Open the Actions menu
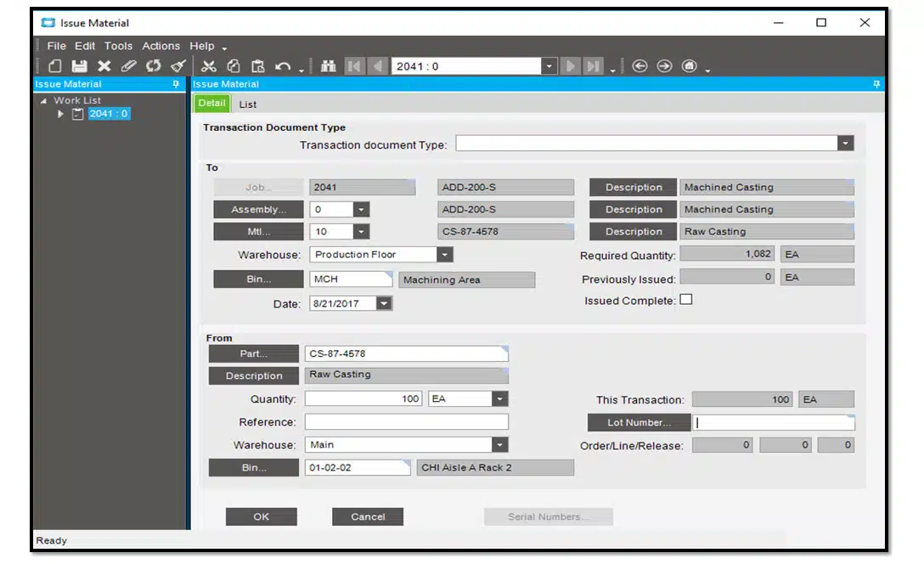The height and width of the screenshot is (564, 924). pyautogui.click(x=161, y=46)
